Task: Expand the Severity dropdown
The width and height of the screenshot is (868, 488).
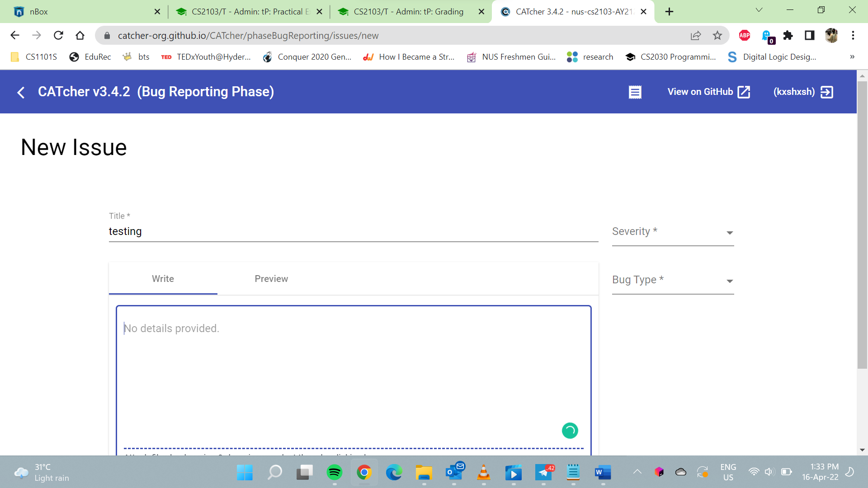Action: pos(673,232)
